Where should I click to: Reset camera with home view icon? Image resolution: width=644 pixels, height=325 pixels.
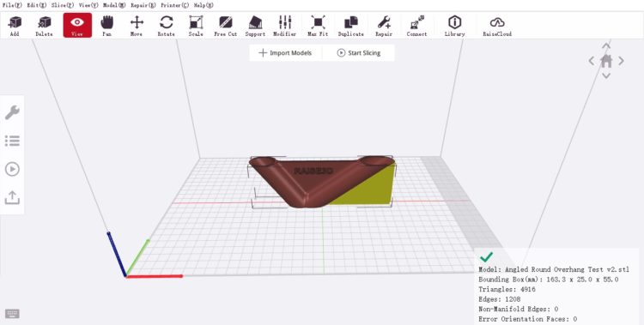click(x=606, y=61)
